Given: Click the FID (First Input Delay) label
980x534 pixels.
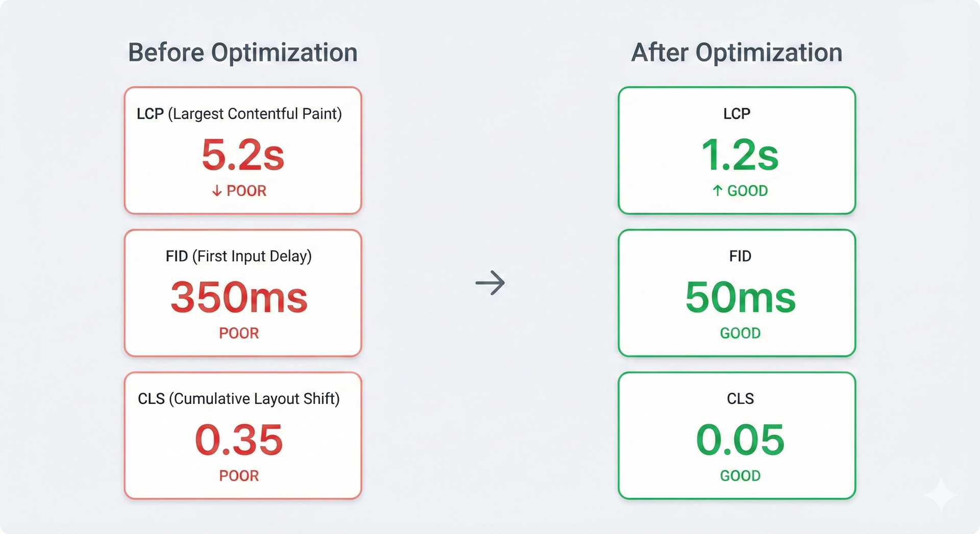Looking at the screenshot, I should coord(239,256).
